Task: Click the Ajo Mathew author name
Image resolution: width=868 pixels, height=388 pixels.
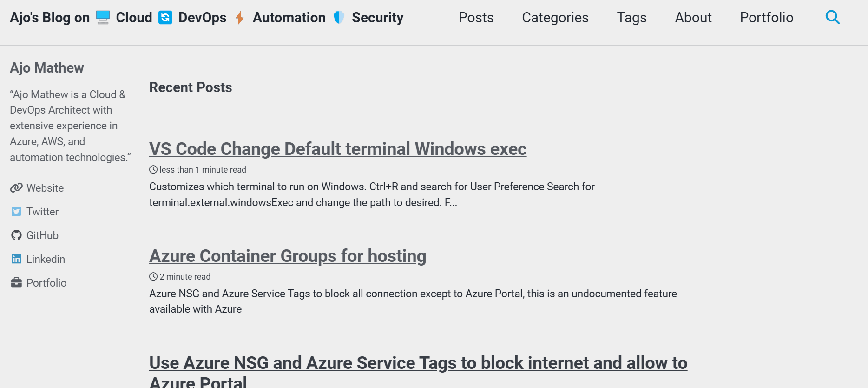Action: [x=47, y=68]
